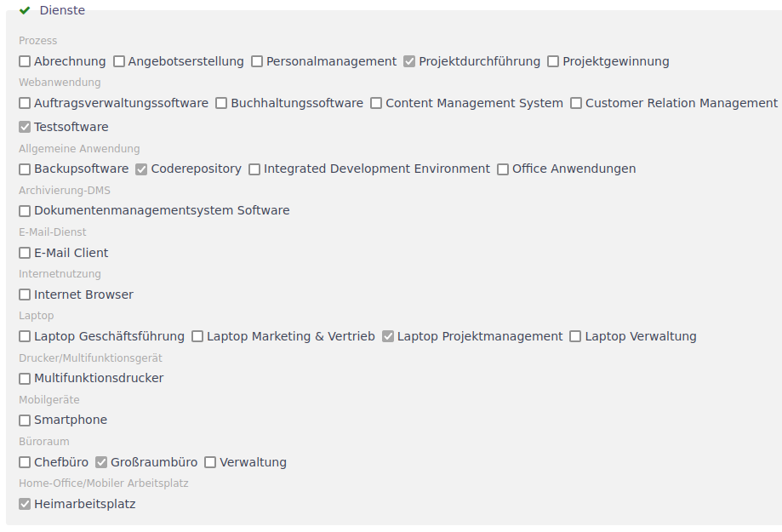This screenshot has height=532, width=782.
Task: Uncheck Laptop Projektmanagement
Action: coord(388,336)
